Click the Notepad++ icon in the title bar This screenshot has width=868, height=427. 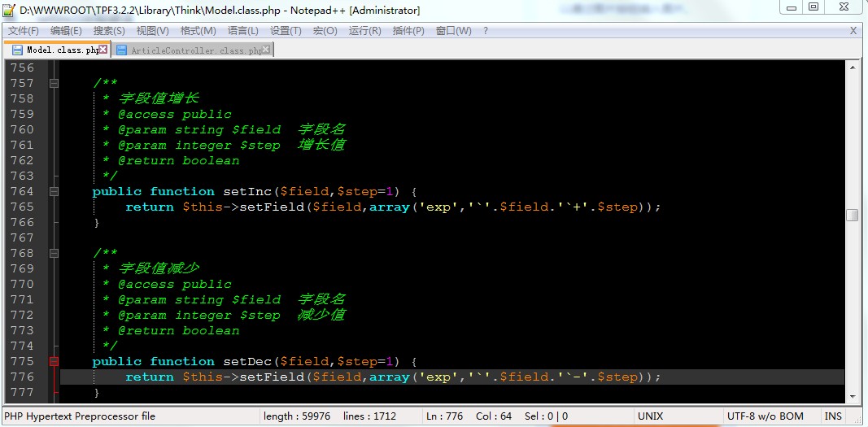[8, 10]
